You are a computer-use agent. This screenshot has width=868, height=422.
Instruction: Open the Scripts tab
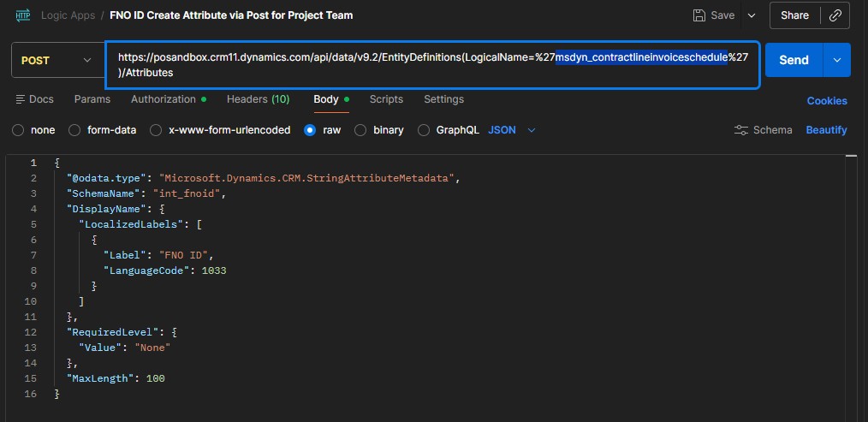(x=386, y=99)
